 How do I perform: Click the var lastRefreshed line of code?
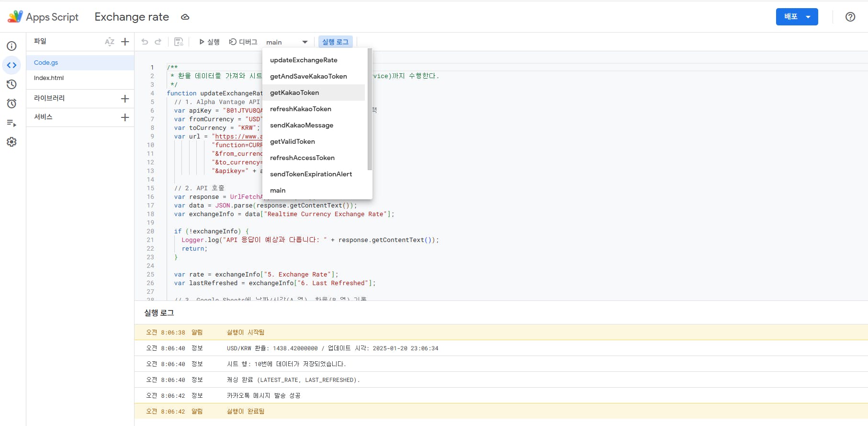(275, 283)
